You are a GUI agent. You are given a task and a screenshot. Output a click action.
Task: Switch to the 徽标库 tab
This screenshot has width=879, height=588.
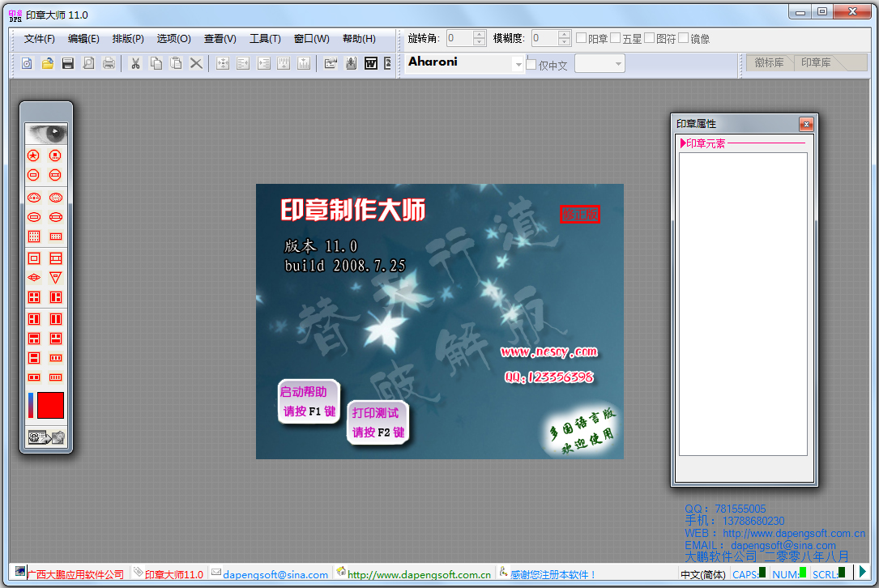769,63
